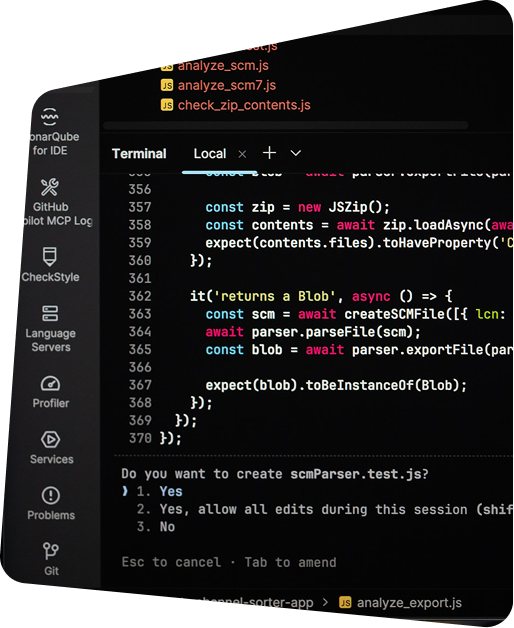Click 'expect(blob).toBeInstanceOf(Blob);' line
Viewport: 514px width, 628px height.
click(336, 385)
